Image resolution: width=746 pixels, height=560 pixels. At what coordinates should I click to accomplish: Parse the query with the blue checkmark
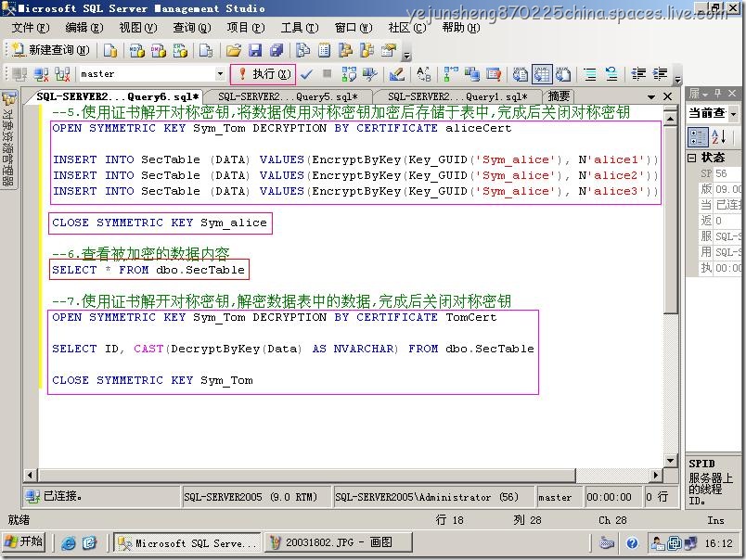click(307, 74)
